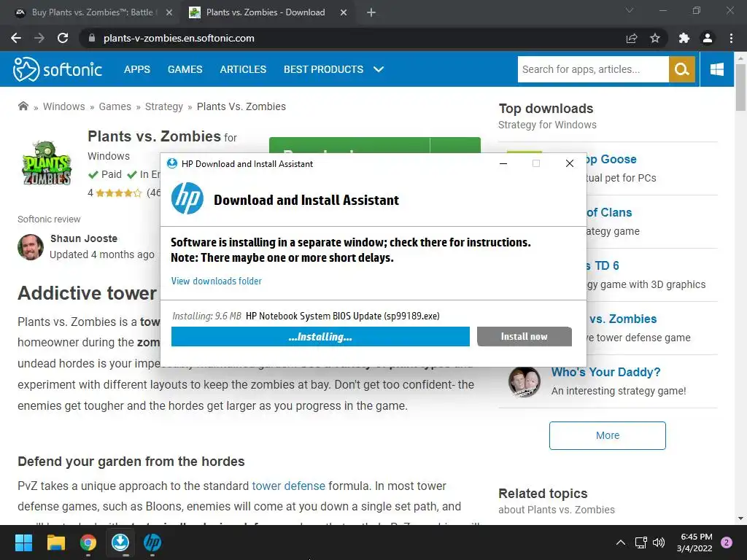Open the Games menu item
Image resolution: width=747 pixels, height=560 pixels.
185,69
